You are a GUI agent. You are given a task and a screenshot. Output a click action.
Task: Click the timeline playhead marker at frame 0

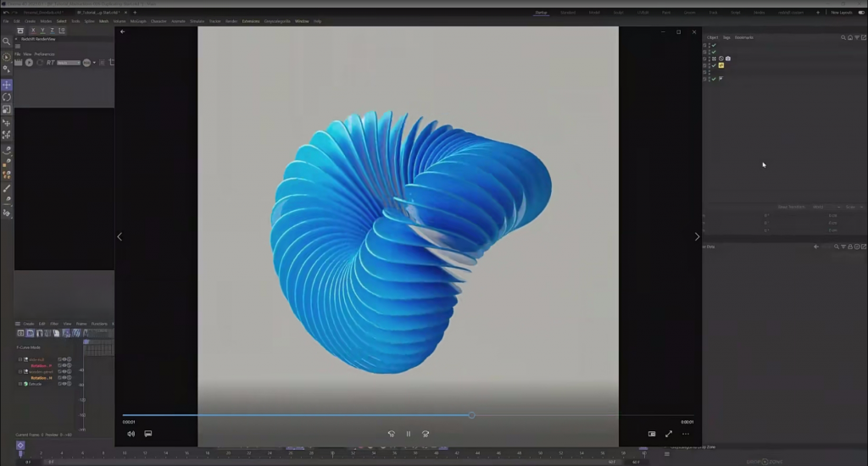[x=20, y=454]
